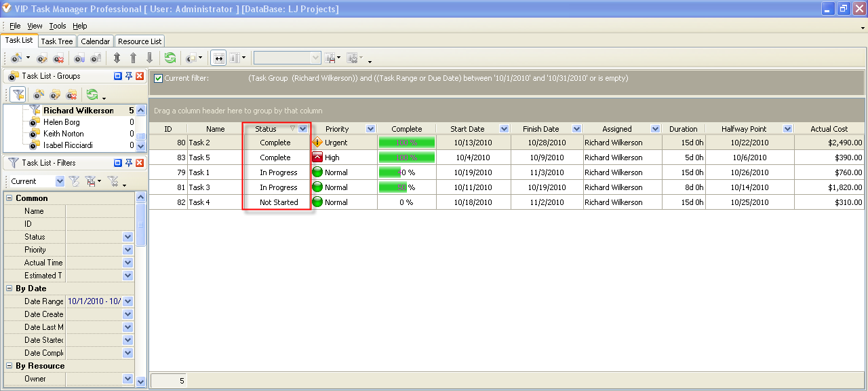The width and height of the screenshot is (868, 391).
Task: Click the Edit Task icon in main toolbar
Action: click(x=42, y=58)
